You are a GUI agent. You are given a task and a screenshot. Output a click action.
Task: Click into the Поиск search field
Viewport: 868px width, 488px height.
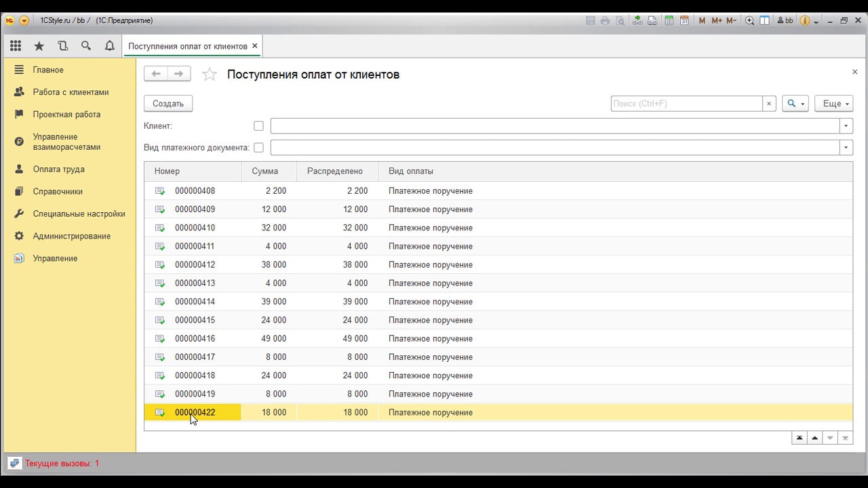tap(686, 104)
